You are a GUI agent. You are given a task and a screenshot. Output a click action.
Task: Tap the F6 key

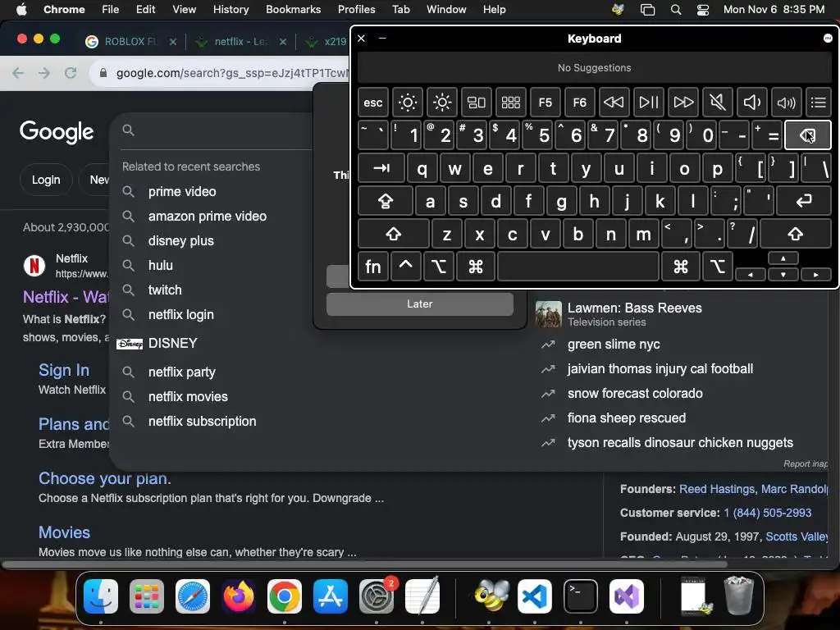(580, 103)
